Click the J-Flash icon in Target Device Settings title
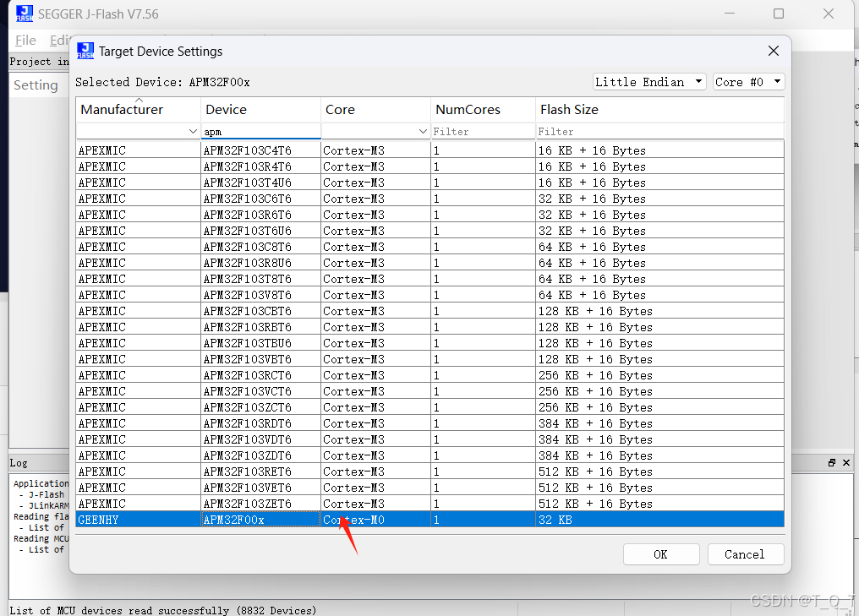This screenshot has width=859, height=616. pos(85,51)
